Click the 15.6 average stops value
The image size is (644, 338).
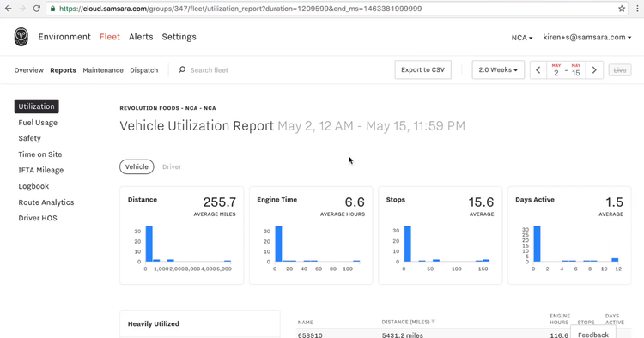(481, 202)
